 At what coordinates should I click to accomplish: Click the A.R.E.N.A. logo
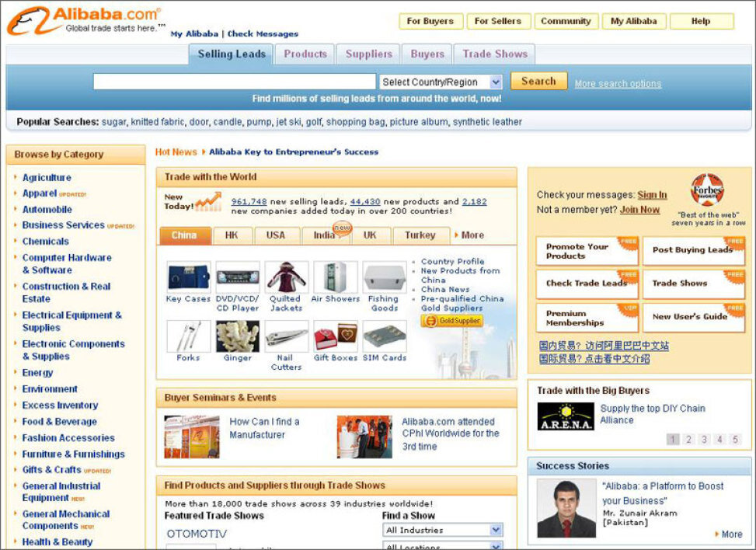coord(566,416)
